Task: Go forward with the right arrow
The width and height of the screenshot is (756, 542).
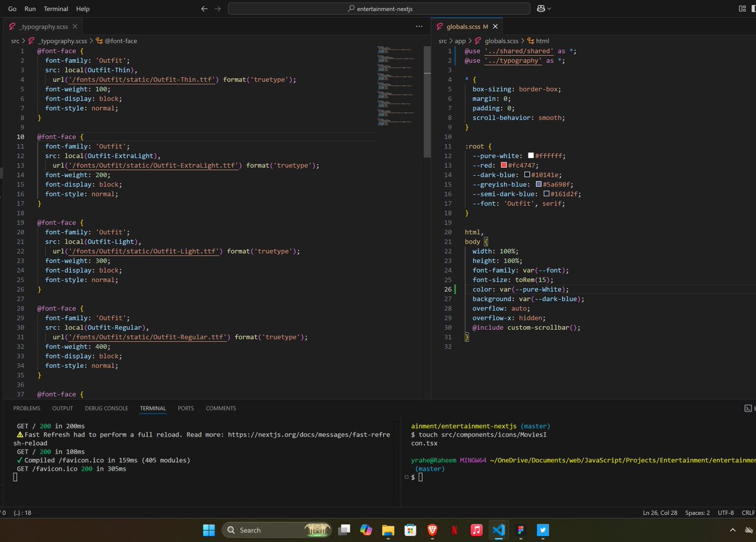Action: point(217,9)
